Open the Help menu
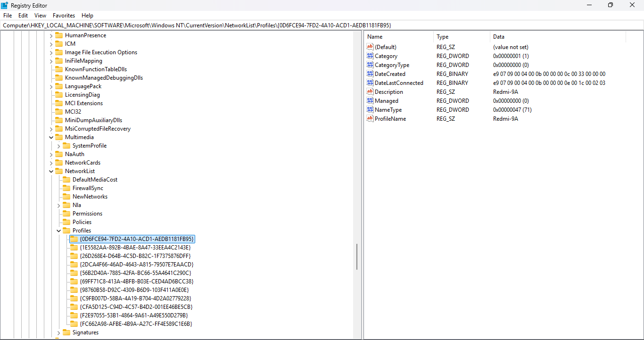 [87, 16]
